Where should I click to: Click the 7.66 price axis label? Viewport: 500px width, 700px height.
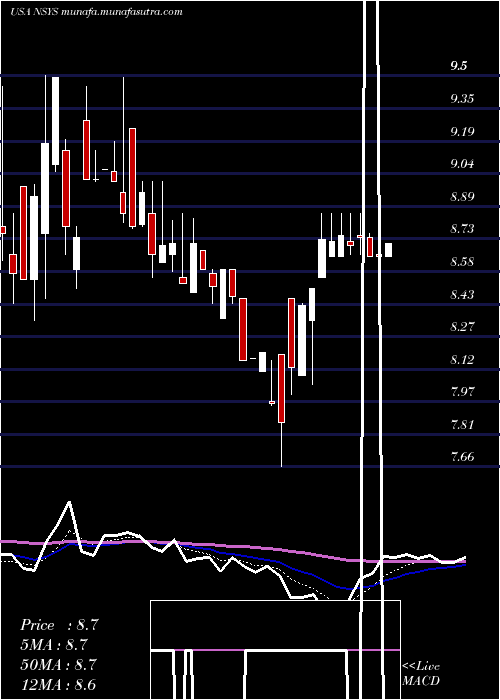[x=462, y=457]
